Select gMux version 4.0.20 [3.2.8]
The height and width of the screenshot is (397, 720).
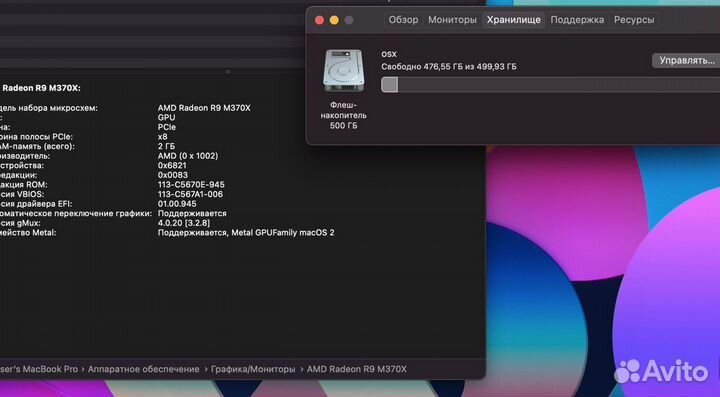(184, 223)
